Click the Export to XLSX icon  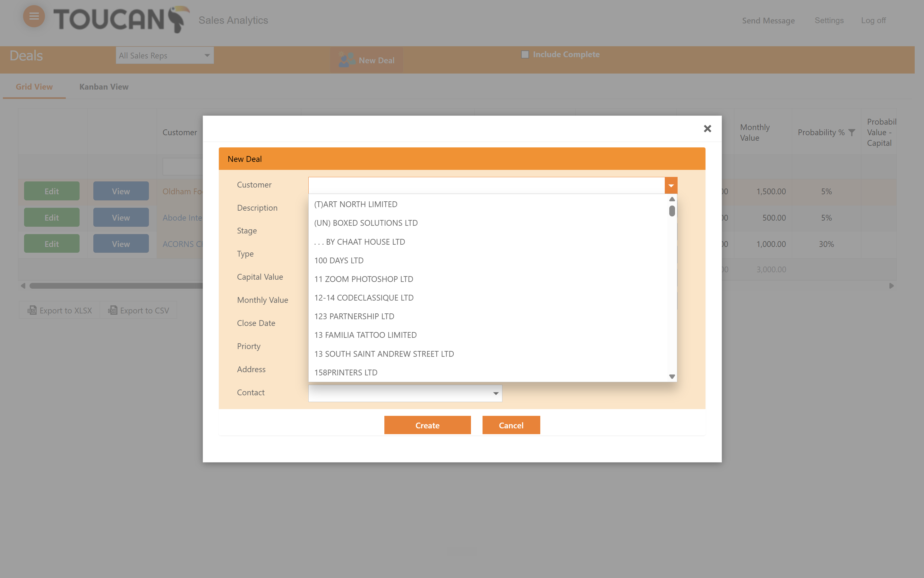click(32, 310)
